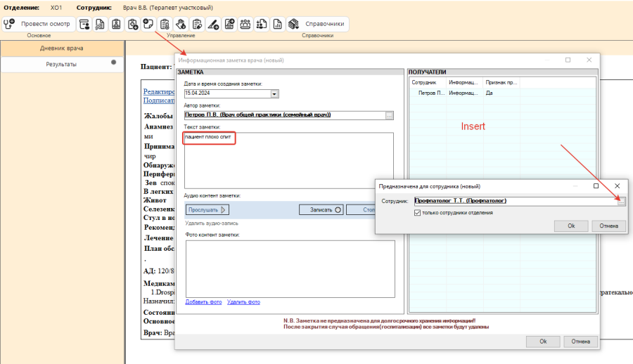Click the clipboard with paperclip icon

tap(165, 24)
